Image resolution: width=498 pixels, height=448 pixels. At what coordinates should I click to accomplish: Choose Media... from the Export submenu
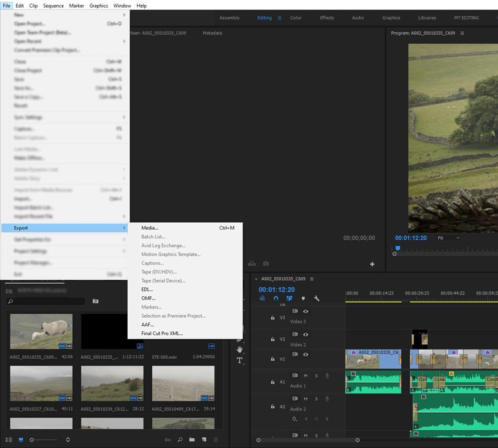150,228
